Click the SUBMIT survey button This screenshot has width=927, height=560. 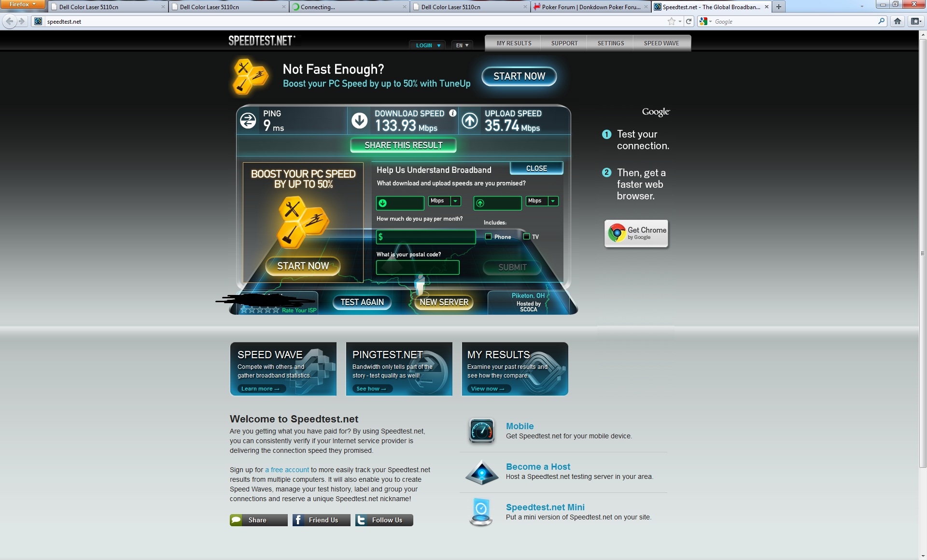point(512,267)
